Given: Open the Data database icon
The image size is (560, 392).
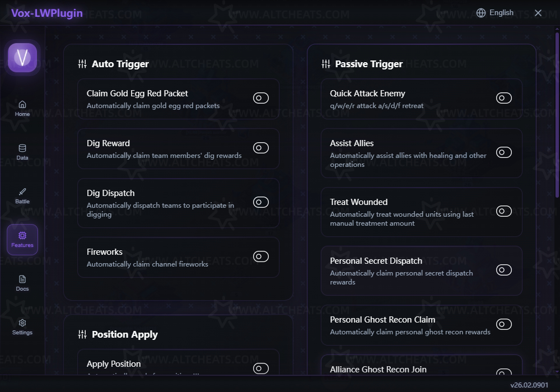Looking at the screenshot, I should [x=22, y=148].
